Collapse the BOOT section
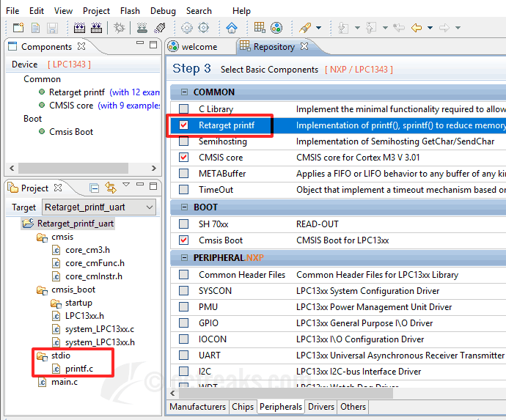Viewport: 506px width, 420px height. click(184, 207)
